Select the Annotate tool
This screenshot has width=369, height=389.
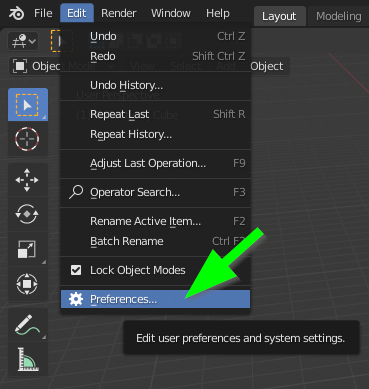(x=27, y=325)
